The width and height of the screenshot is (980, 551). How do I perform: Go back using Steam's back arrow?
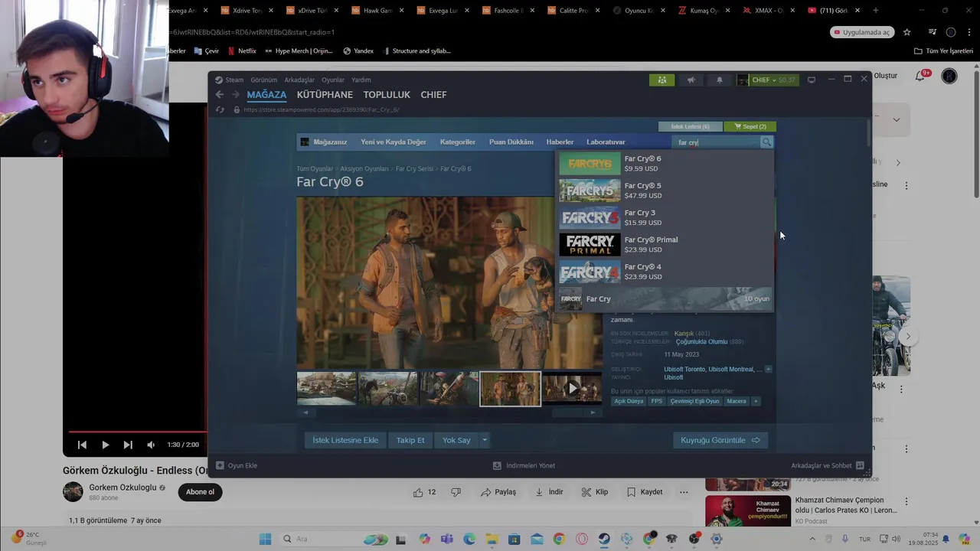click(220, 94)
